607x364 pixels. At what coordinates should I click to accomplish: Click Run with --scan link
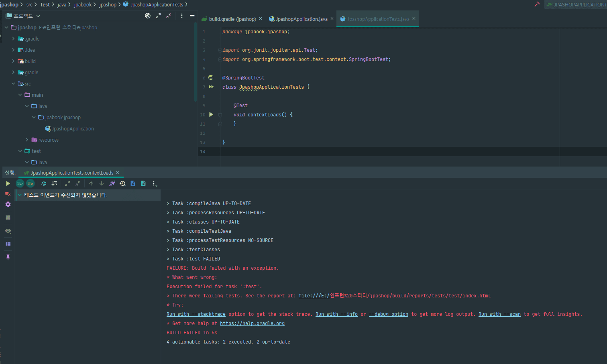pyautogui.click(x=499, y=314)
